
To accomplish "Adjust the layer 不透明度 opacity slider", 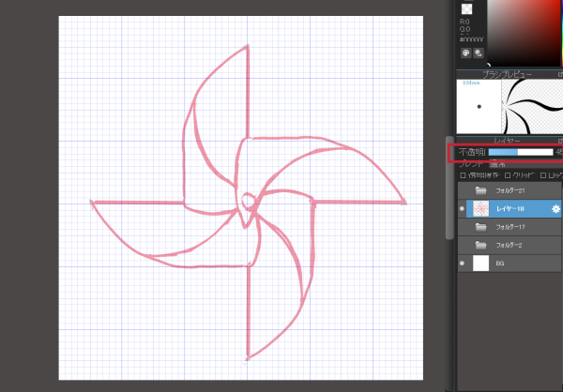I will coord(521,153).
